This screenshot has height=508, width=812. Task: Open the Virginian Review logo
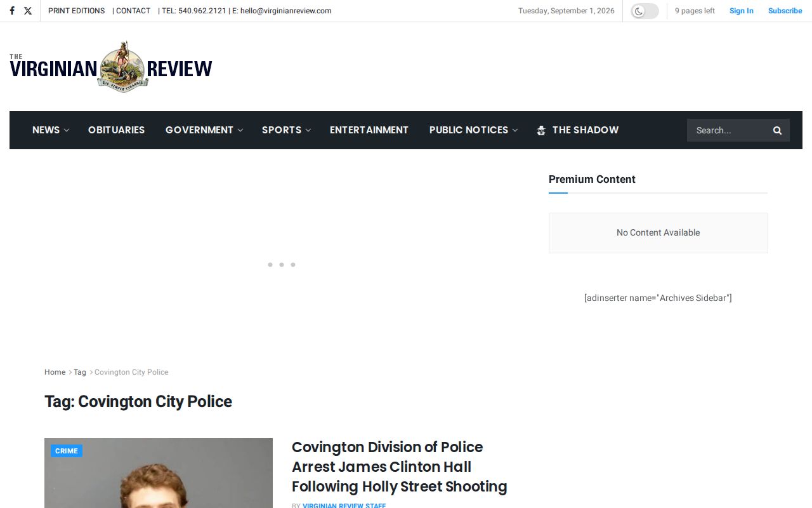(x=111, y=67)
